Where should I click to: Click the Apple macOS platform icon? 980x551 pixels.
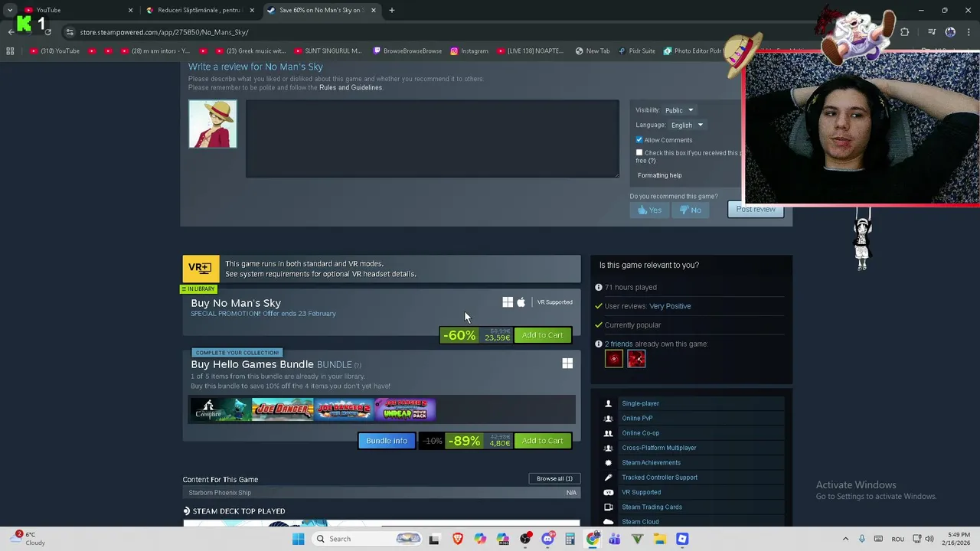point(521,302)
